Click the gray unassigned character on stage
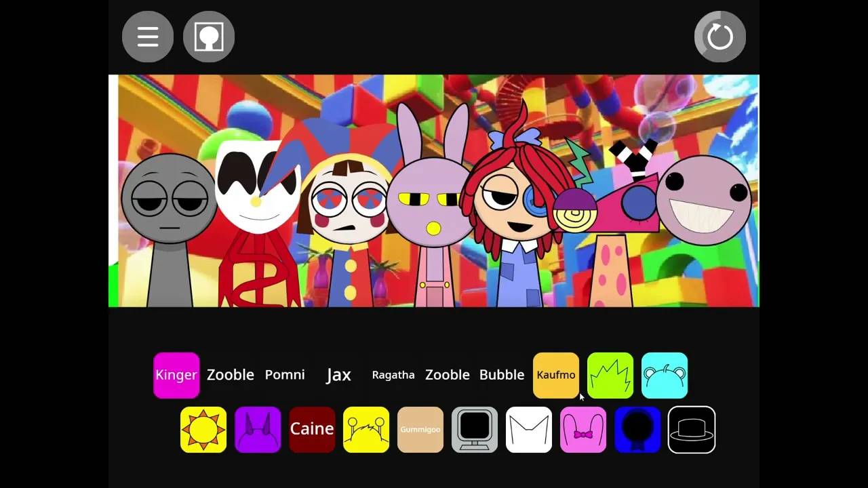868x488 pixels. click(x=170, y=230)
